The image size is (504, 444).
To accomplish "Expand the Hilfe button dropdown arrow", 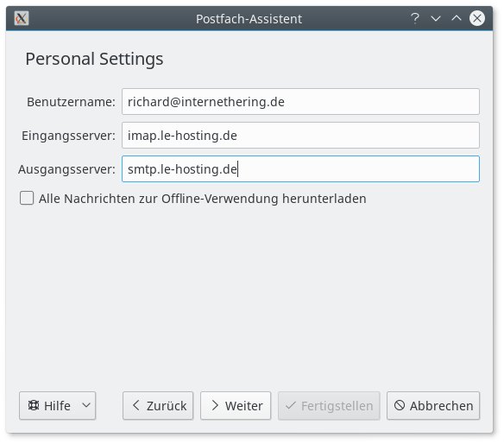I will point(86,405).
